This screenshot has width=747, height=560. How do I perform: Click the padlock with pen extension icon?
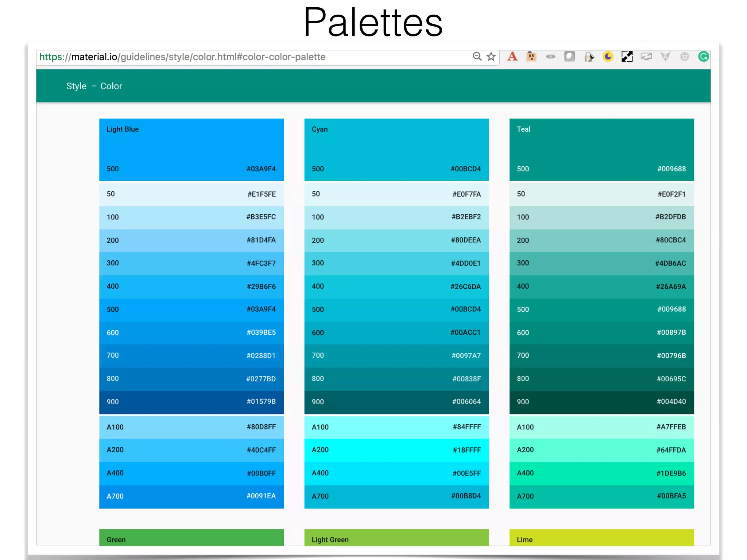click(589, 57)
